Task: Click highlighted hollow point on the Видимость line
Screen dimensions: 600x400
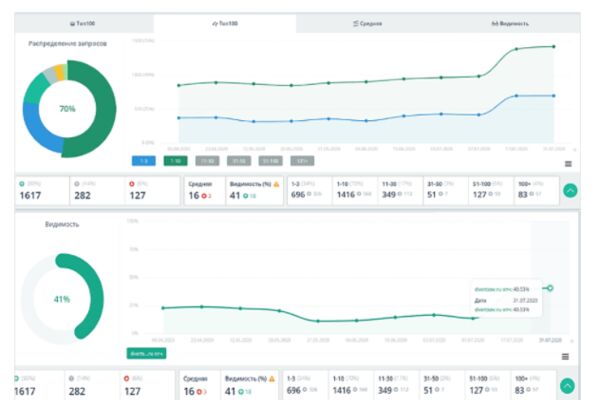Action: click(550, 288)
